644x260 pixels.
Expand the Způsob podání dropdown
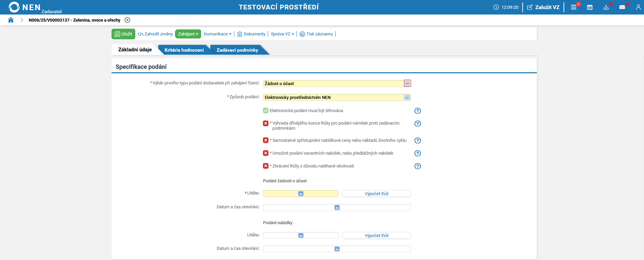(407, 98)
